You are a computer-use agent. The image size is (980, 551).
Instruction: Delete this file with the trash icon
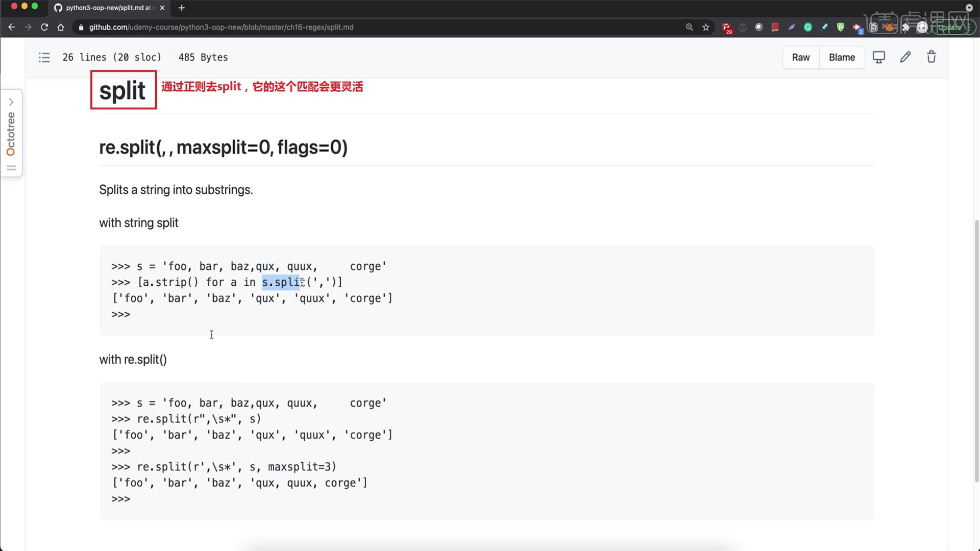coord(932,57)
